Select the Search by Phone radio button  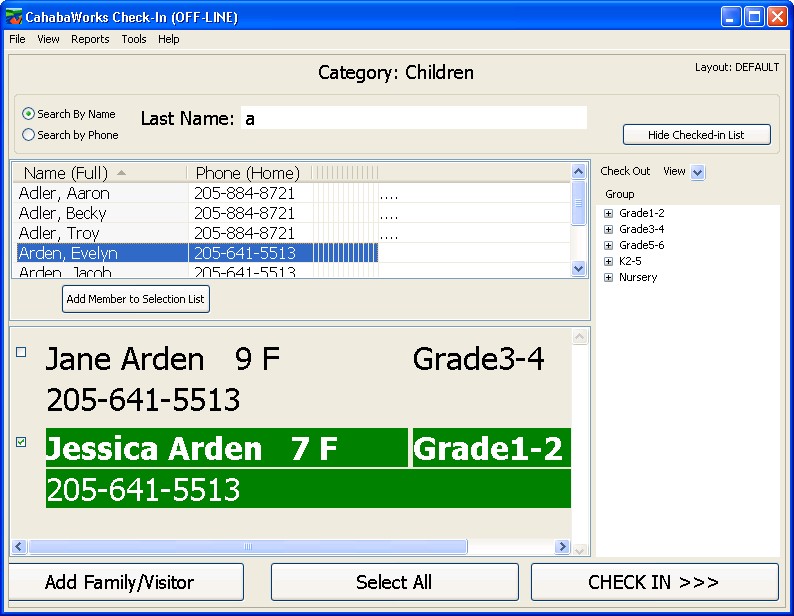pos(29,134)
